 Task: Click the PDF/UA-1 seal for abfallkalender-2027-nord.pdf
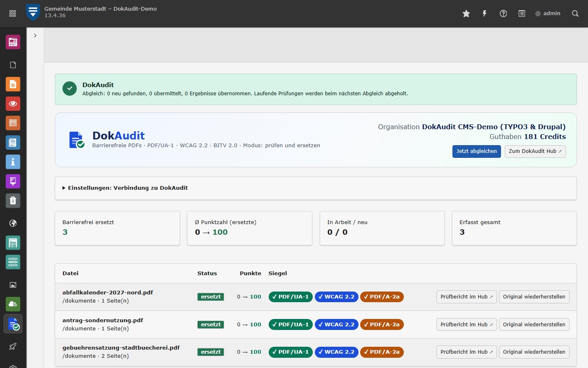pyautogui.click(x=291, y=297)
